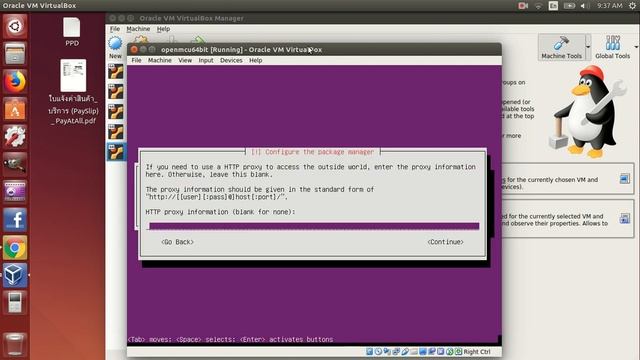Open Machine menu of VirtualBox Manager
640x360 pixels.
tap(138, 29)
